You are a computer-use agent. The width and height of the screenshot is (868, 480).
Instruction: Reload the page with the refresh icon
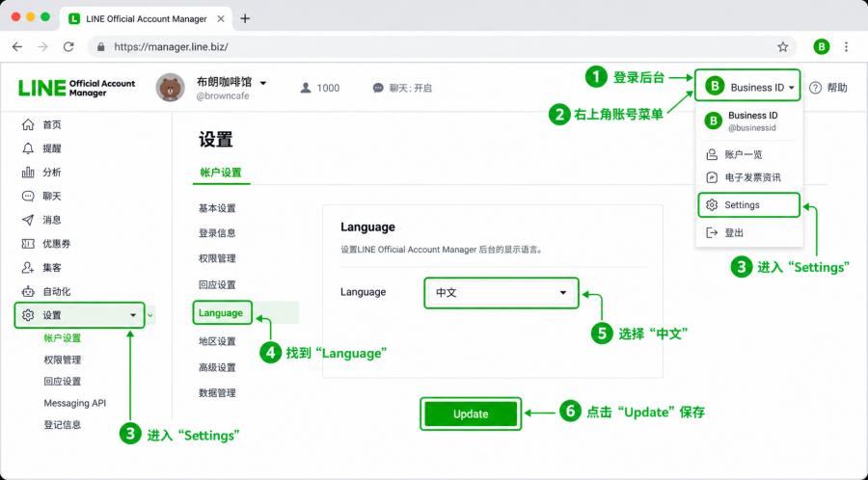coord(68,47)
